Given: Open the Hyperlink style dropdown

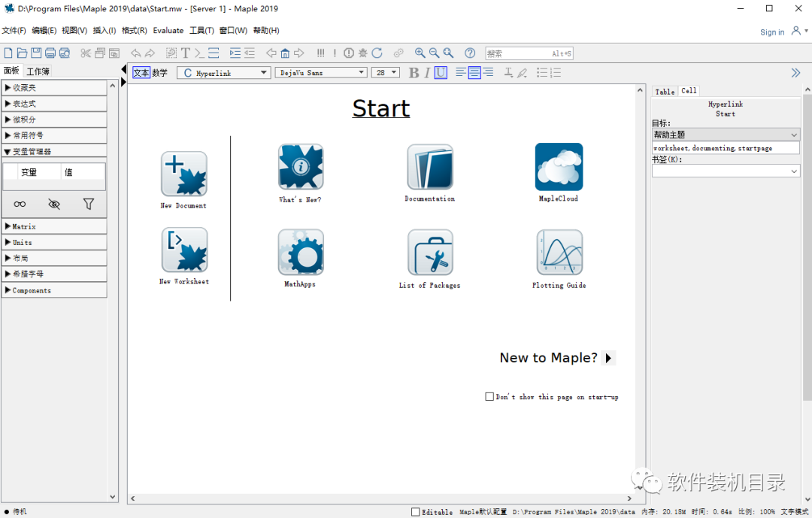Looking at the screenshot, I should pos(224,72).
